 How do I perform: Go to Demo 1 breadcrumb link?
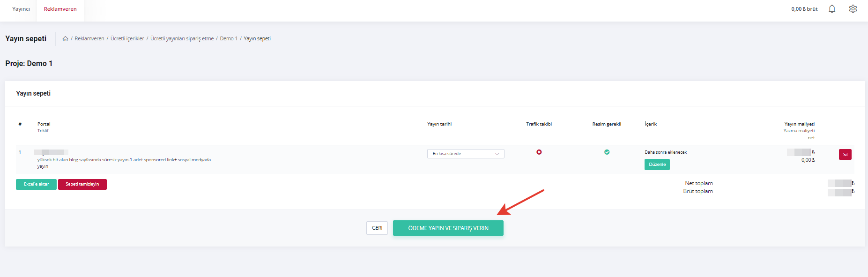(229, 39)
